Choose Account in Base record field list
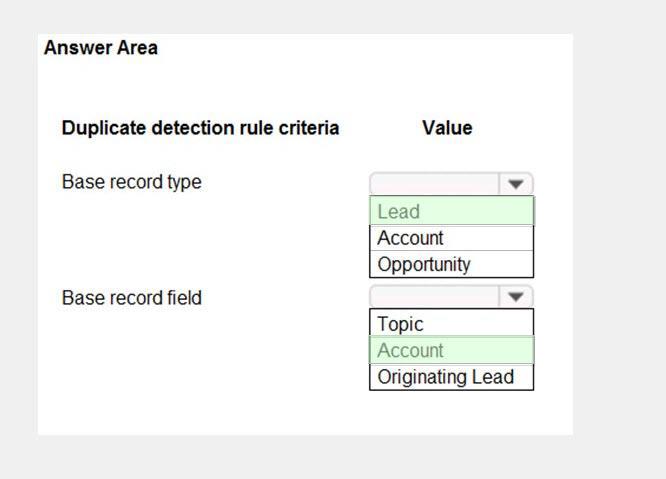This screenshot has width=666, height=479. pyautogui.click(x=452, y=350)
